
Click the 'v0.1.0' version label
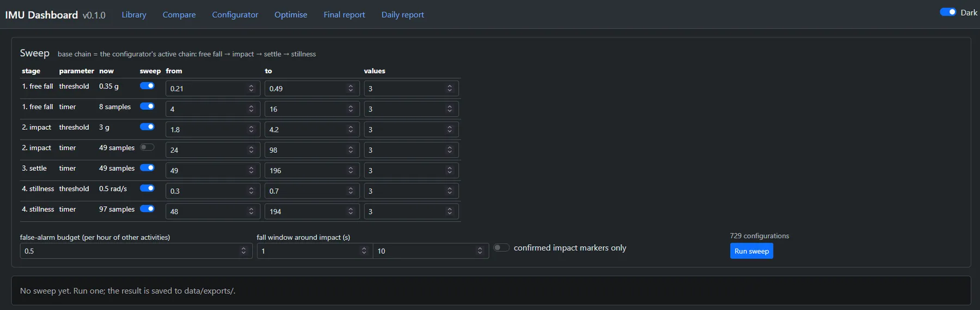94,15
